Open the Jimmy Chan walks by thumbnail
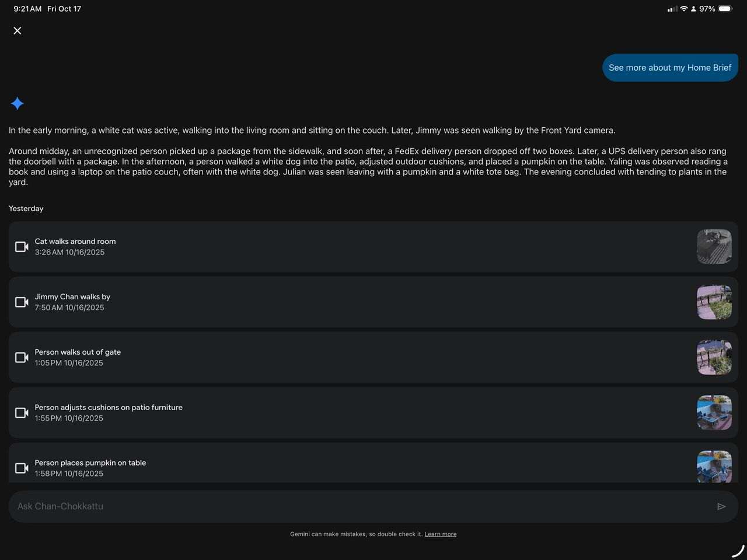747x560 pixels. 714,302
